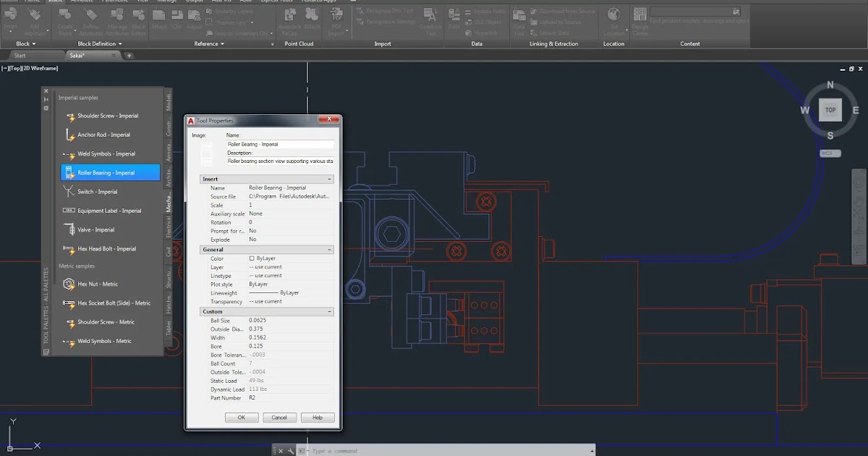Viewport: 868px width, 456px height.
Task: Click the ByLayer color swatch
Action: 252,258
